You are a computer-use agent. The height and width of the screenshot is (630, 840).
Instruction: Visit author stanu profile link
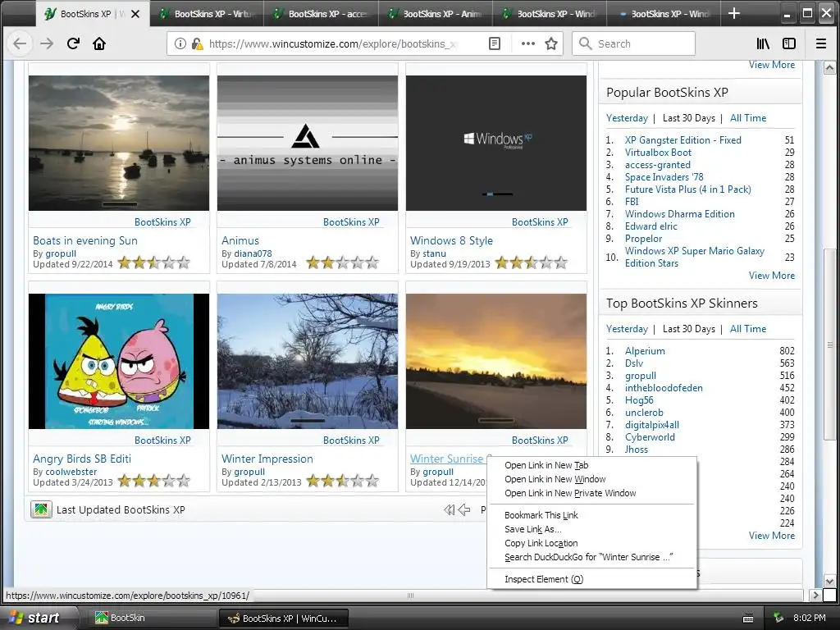tap(434, 253)
